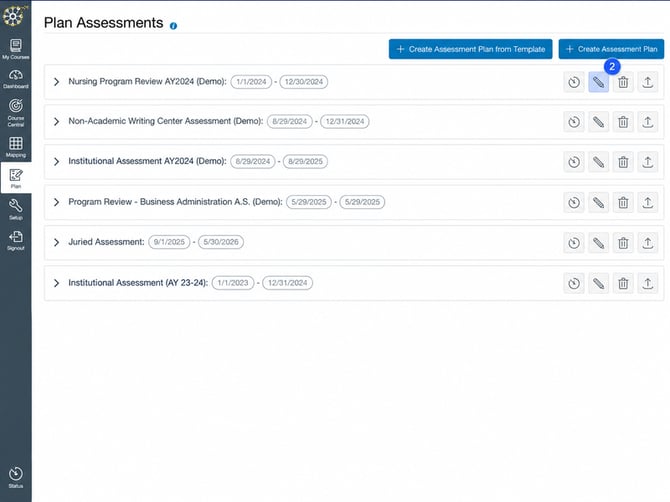Go to Dashboard in the sidebar
The width and height of the screenshot is (670, 502).
[x=16, y=79]
